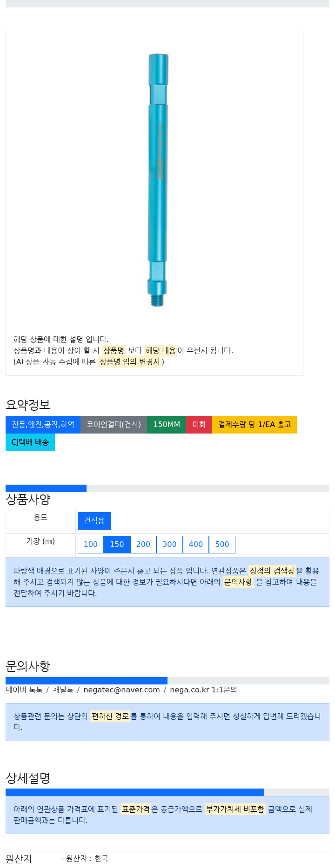Click the progress bar above 상품사양 heading
Screen dimensions: 335x868
[167, 488]
